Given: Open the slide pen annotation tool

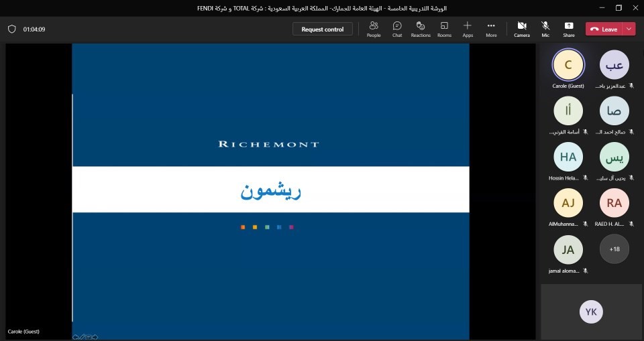Looking at the screenshot, I should (x=82, y=337).
